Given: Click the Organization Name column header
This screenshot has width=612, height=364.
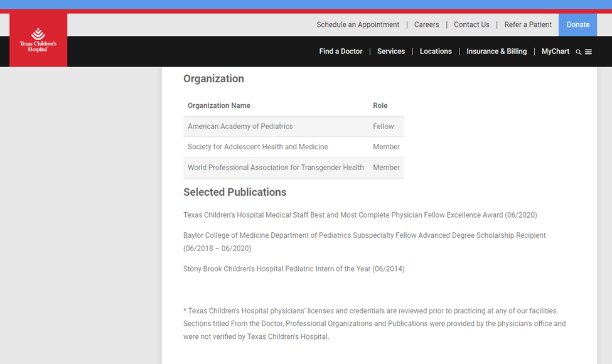Looking at the screenshot, I should [x=219, y=105].
